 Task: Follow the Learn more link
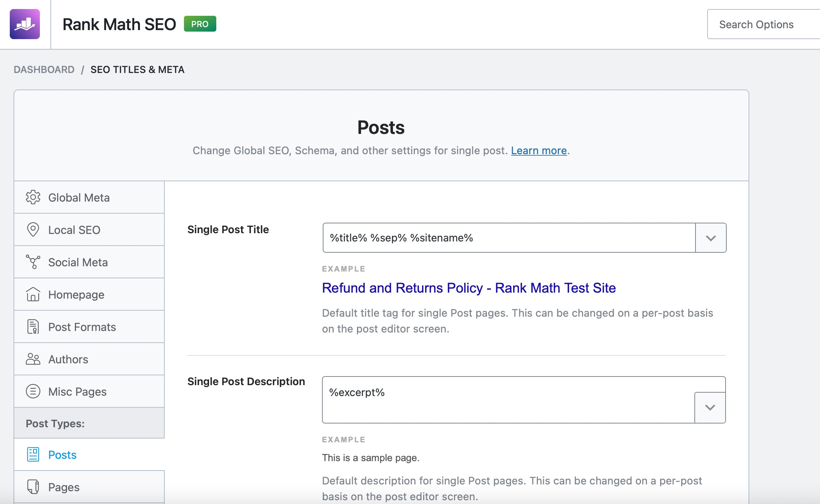point(539,150)
